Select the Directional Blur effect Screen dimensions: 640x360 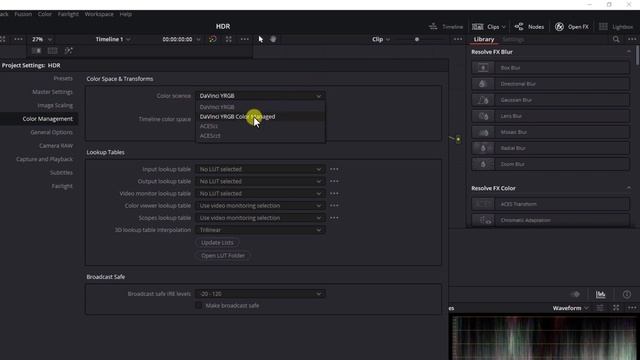550,84
